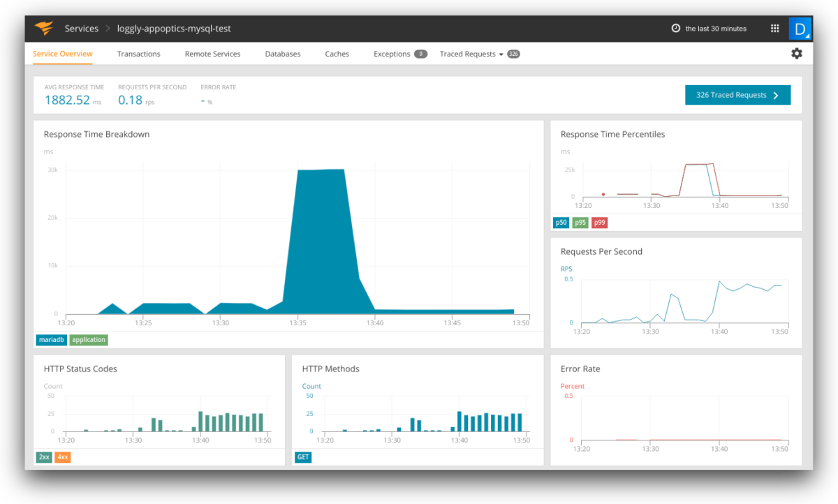Click the 4xx orange legend swatch
Screen dimensions: 838x504
point(63,457)
